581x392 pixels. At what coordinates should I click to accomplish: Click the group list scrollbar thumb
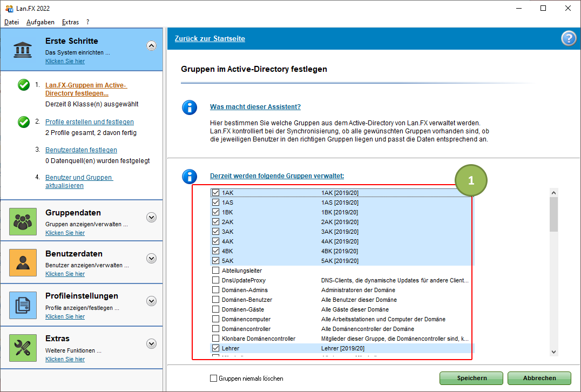553,214
